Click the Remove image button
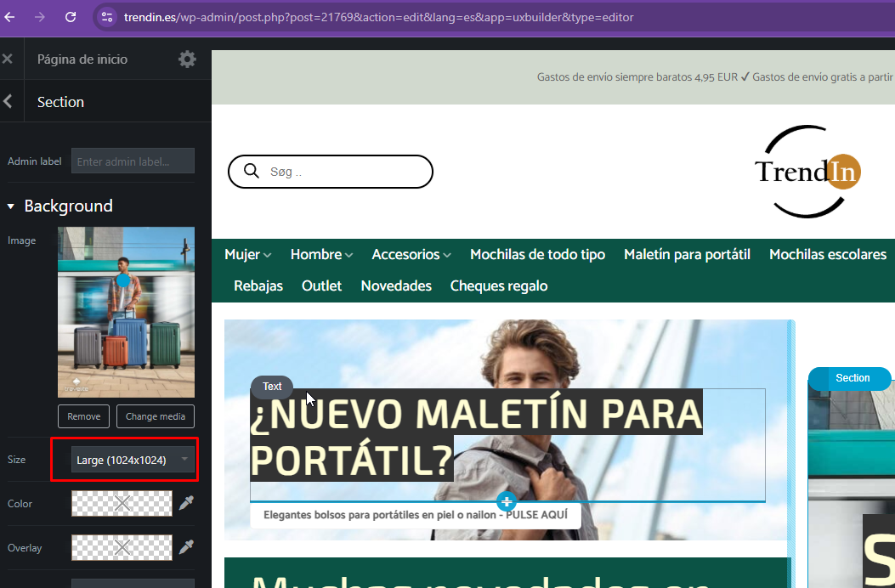The height and width of the screenshot is (588, 895). (x=83, y=416)
